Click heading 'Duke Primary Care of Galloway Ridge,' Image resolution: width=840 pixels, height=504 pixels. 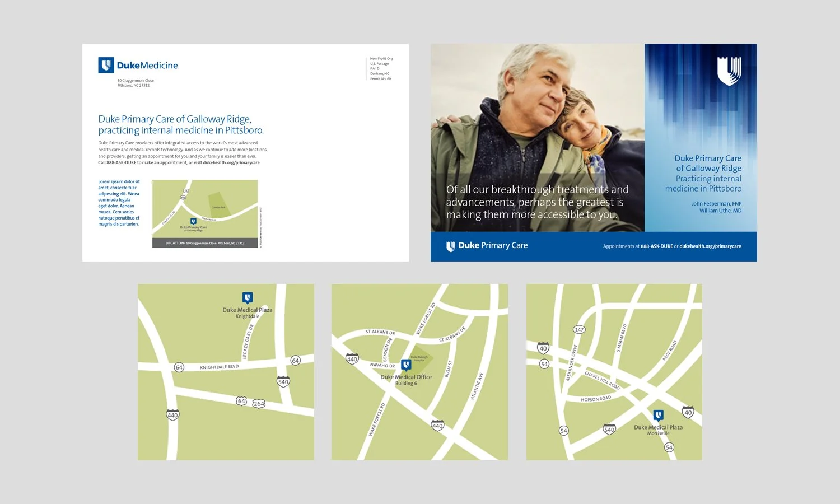[175, 119]
